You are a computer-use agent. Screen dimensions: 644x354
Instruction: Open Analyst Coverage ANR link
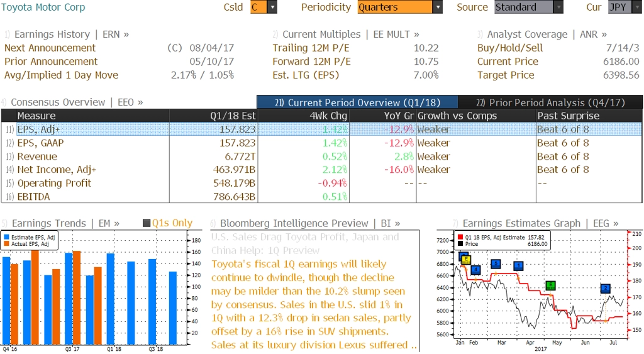547,35
